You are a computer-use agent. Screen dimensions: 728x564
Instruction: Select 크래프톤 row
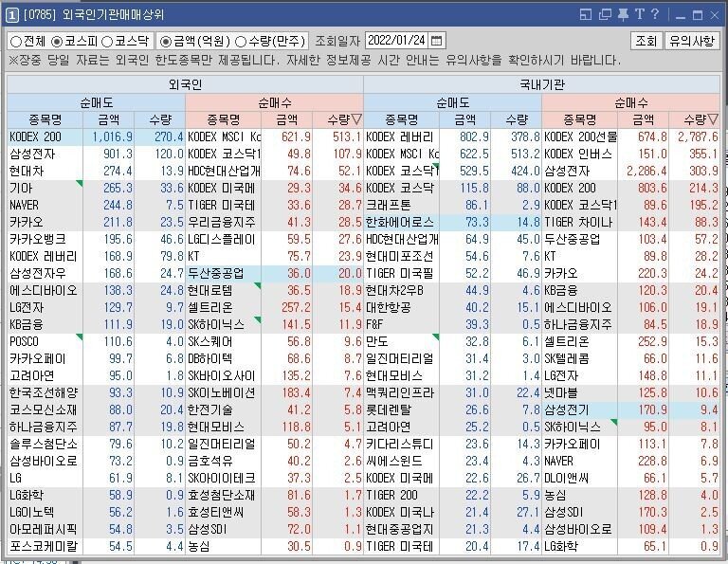click(x=453, y=205)
